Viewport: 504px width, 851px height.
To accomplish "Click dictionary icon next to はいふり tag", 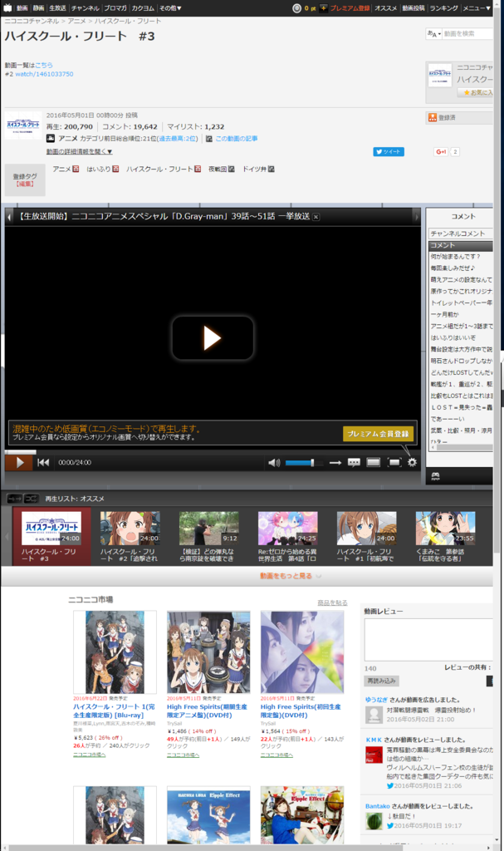I will click(x=115, y=169).
